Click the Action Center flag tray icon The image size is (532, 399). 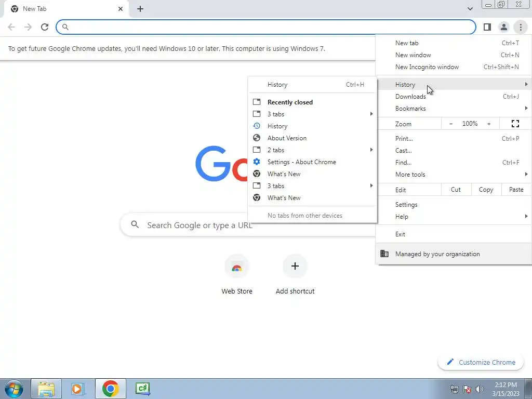coord(467,389)
